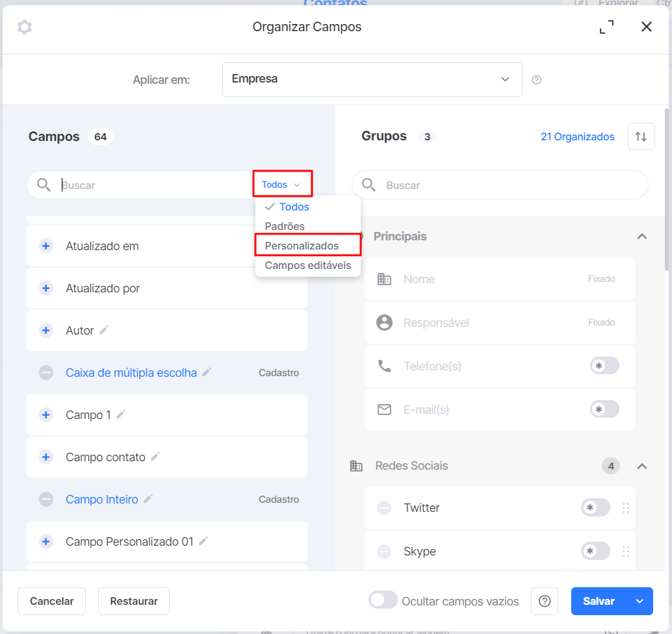
Task: Edit the Autor field pencil icon
Action: 104,330
